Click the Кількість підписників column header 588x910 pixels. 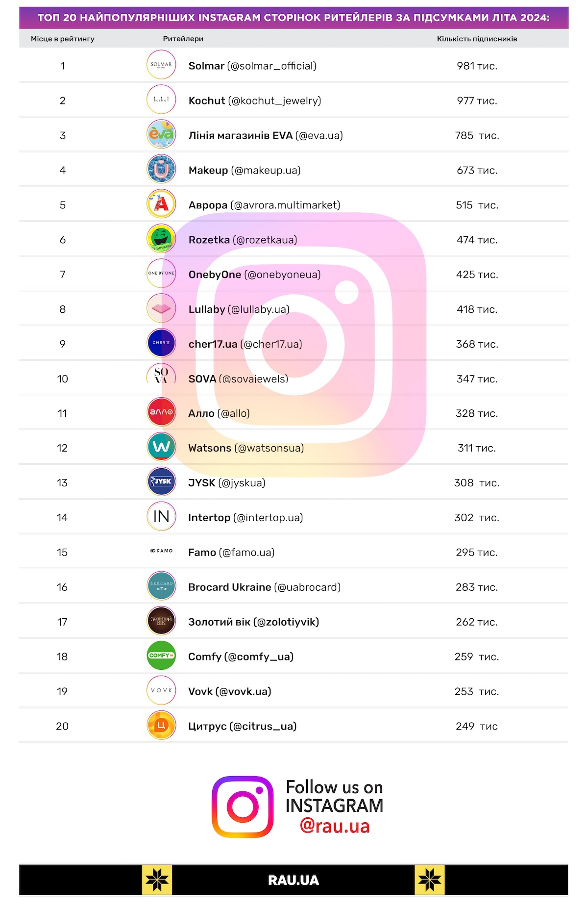pos(477,39)
